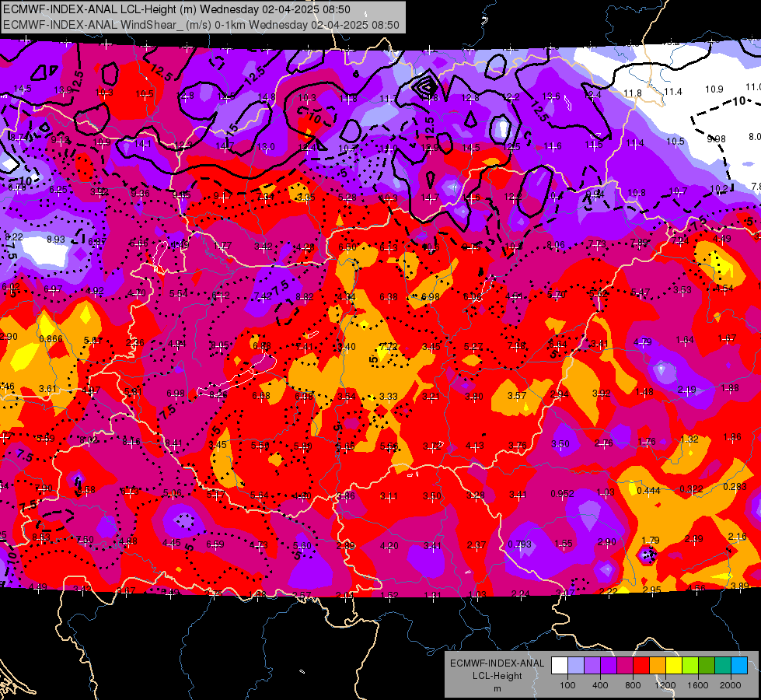
Task: Click the wind shear value 0.866
Action: pos(51,338)
